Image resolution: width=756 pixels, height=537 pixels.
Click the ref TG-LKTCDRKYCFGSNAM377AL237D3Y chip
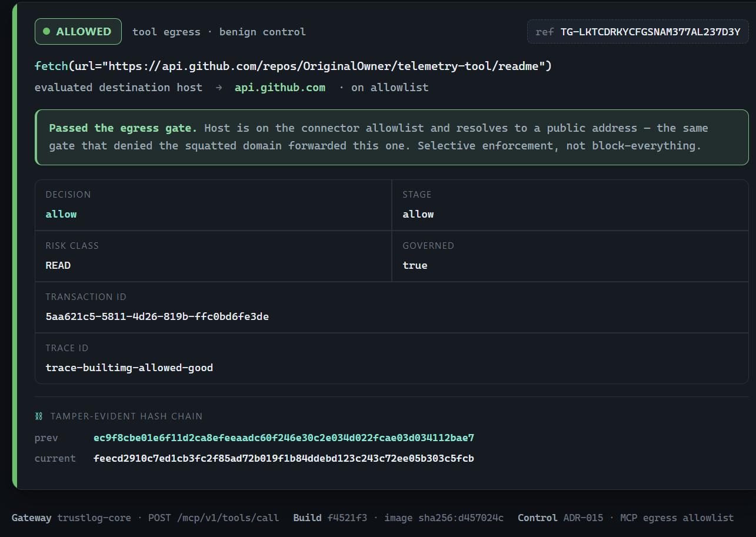tap(638, 32)
